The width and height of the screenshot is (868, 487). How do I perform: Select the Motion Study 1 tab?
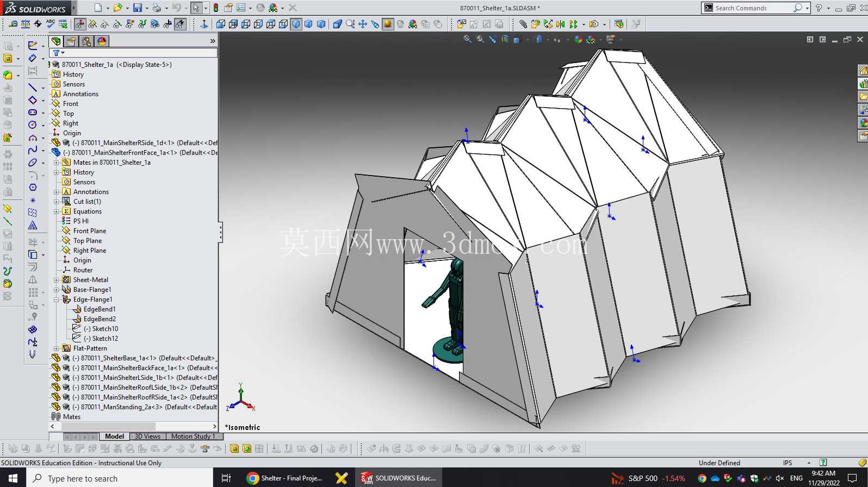pos(193,436)
